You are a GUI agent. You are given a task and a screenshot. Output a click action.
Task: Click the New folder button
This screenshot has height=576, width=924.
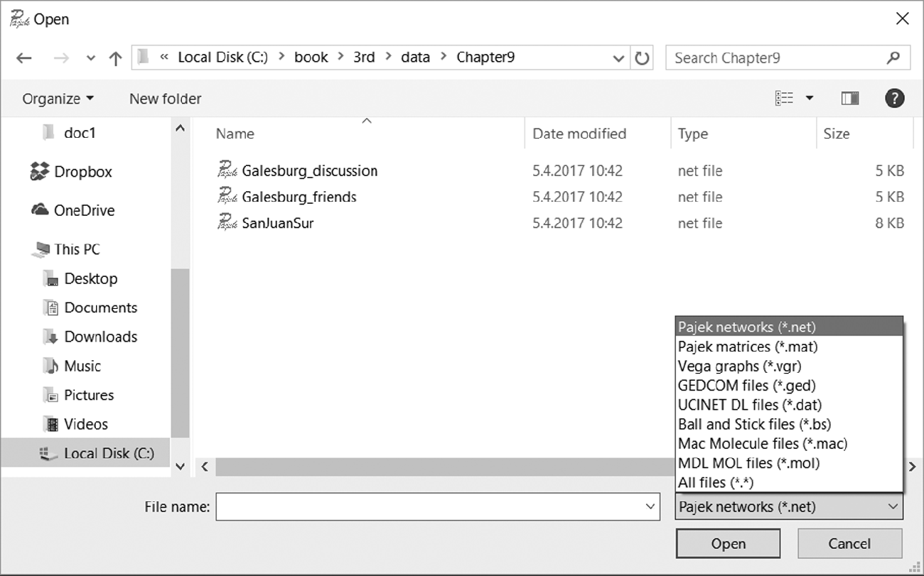(x=165, y=99)
